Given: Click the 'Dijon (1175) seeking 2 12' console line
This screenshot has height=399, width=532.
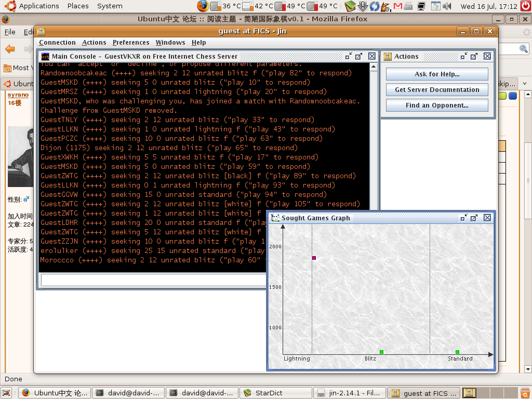Looking at the screenshot, I should tap(169, 148).
